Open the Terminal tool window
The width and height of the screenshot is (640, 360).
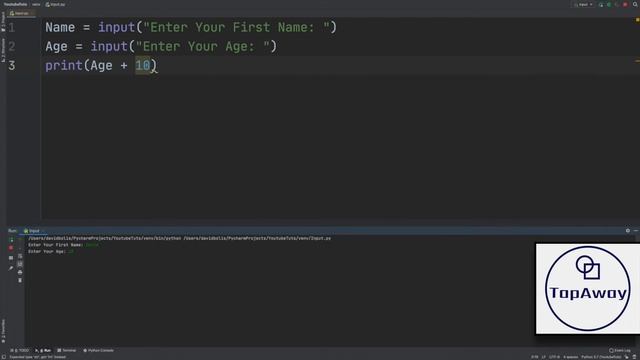(67, 350)
